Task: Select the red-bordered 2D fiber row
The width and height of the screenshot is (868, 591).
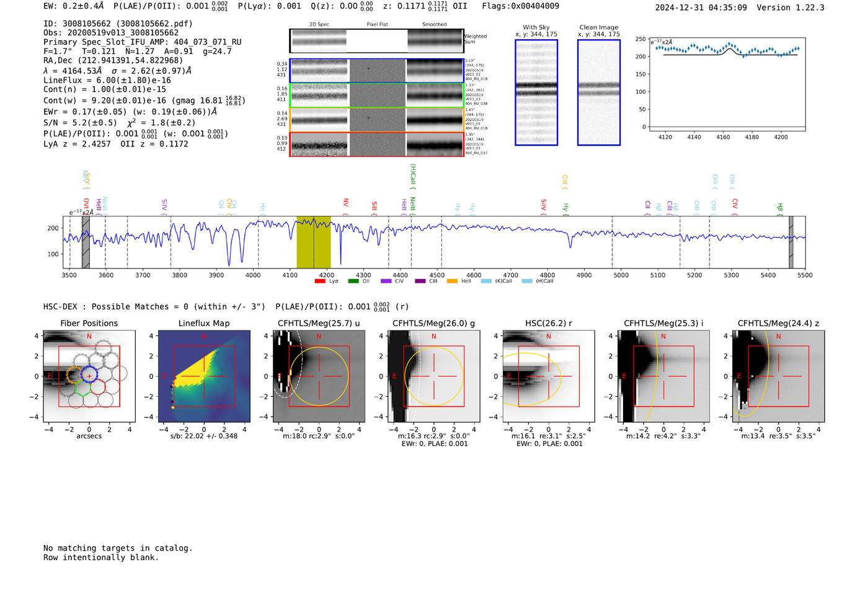Action: (377, 144)
